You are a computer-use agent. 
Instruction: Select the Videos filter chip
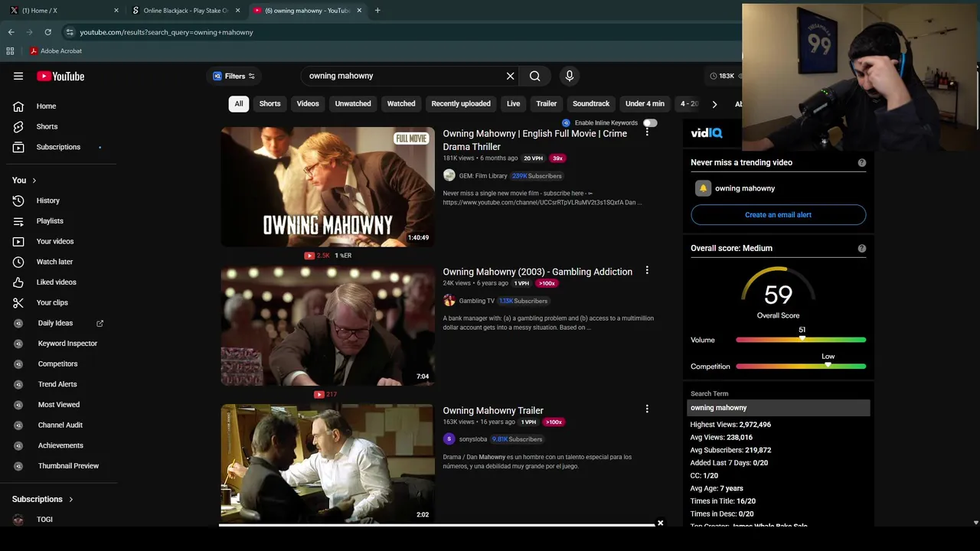(x=308, y=103)
